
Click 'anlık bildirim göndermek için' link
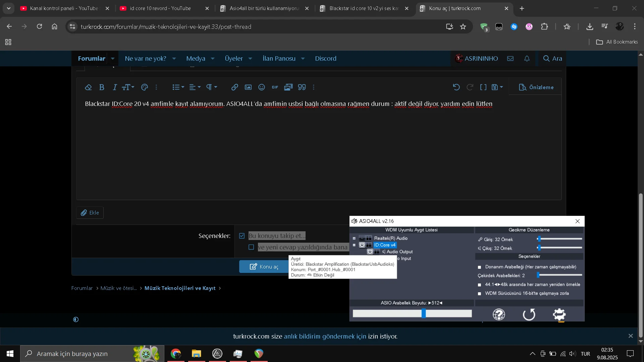point(325,336)
